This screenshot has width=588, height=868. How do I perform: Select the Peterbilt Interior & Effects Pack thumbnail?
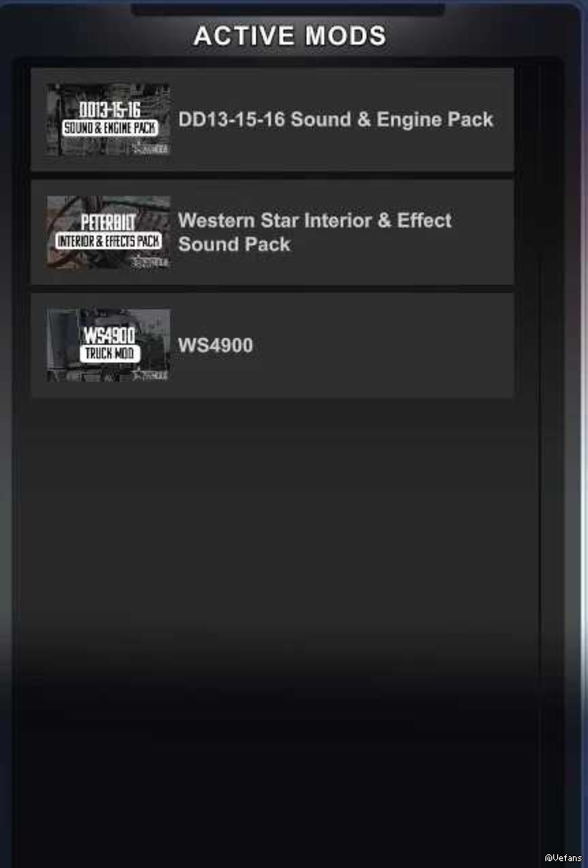pyautogui.click(x=108, y=233)
